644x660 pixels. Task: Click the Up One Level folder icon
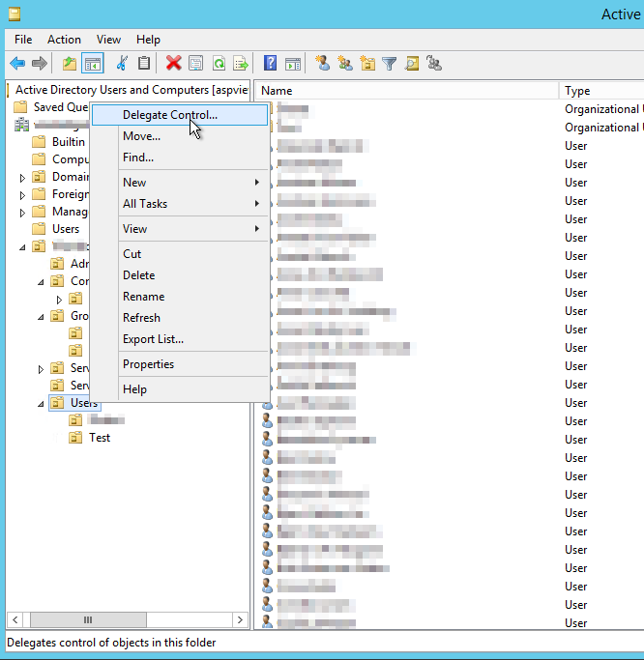pyautogui.click(x=69, y=64)
